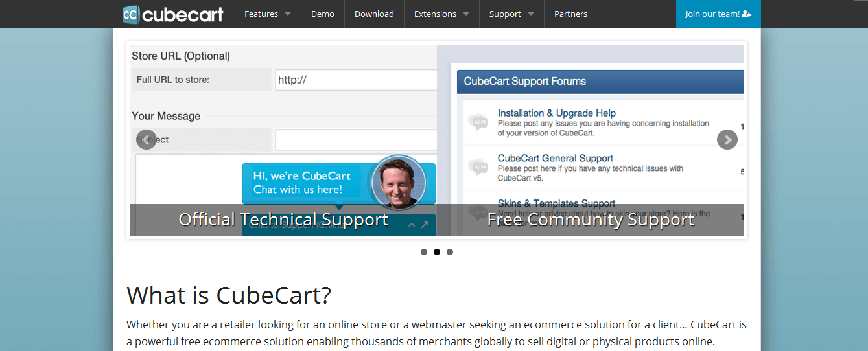This screenshot has width=868, height=351.
Task: Open Skins & Templates Support forum
Action: tap(557, 203)
